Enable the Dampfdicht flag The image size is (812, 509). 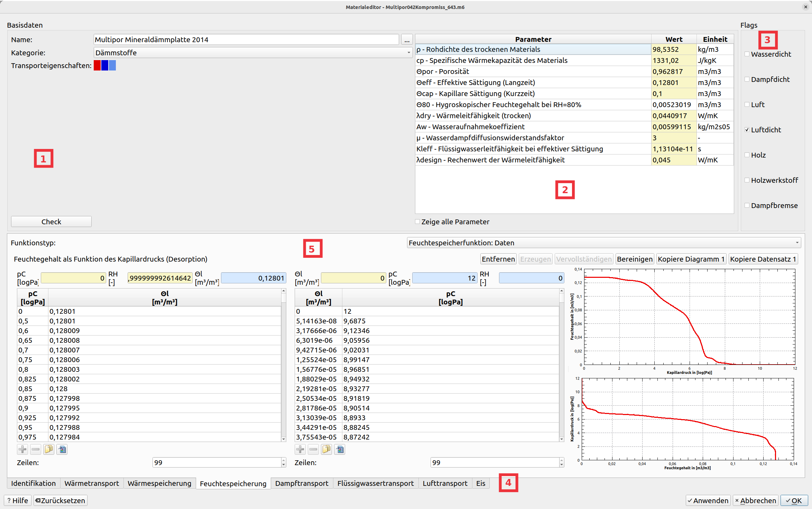[747, 79]
